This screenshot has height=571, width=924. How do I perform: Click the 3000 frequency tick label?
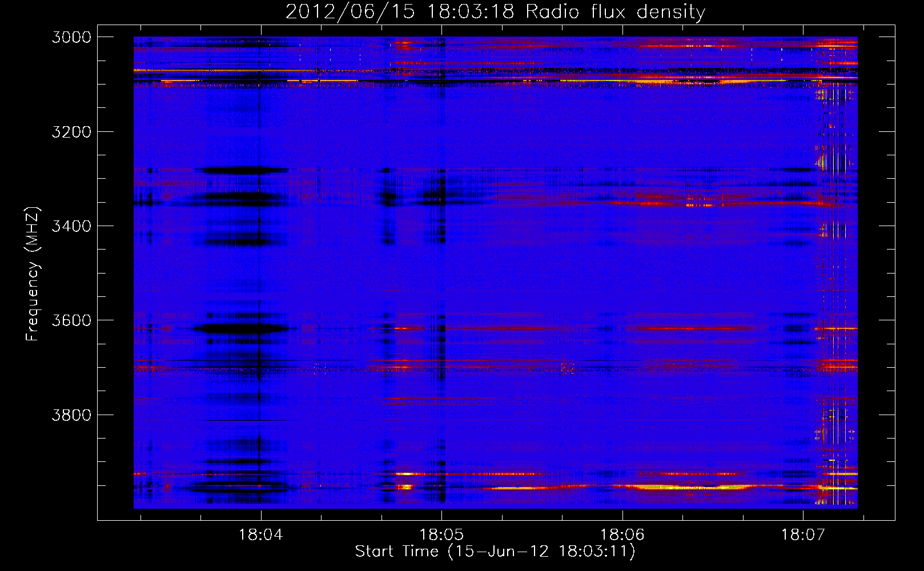[71, 37]
